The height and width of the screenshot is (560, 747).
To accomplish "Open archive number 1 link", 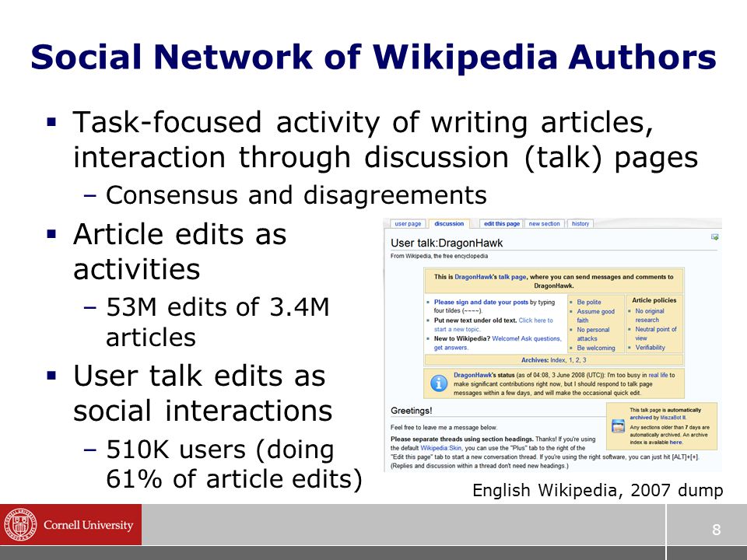I will pos(570,360).
